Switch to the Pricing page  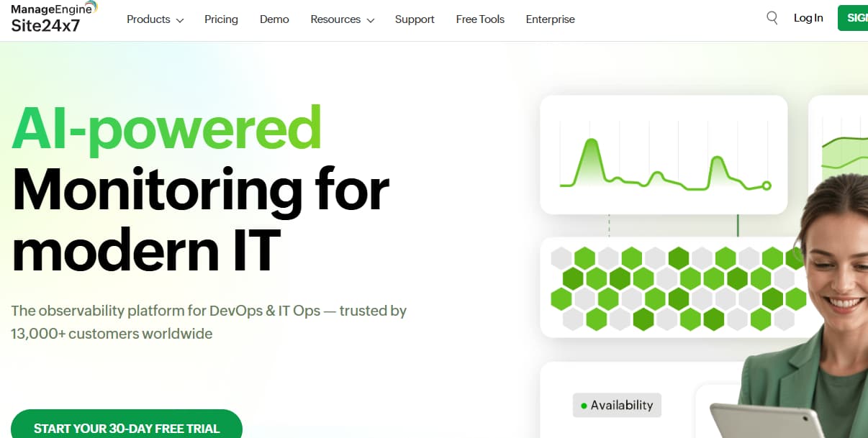(x=221, y=19)
